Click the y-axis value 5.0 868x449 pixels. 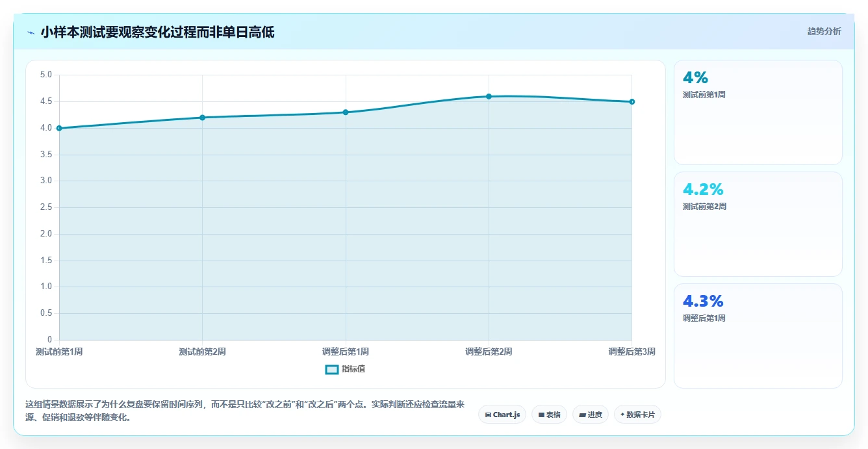[x=45, y=75]
